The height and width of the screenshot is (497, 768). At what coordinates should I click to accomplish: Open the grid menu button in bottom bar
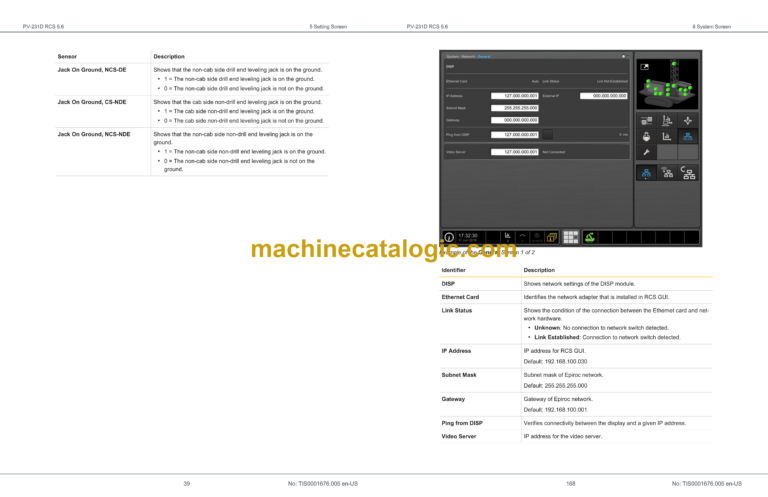tap(571, 237)
